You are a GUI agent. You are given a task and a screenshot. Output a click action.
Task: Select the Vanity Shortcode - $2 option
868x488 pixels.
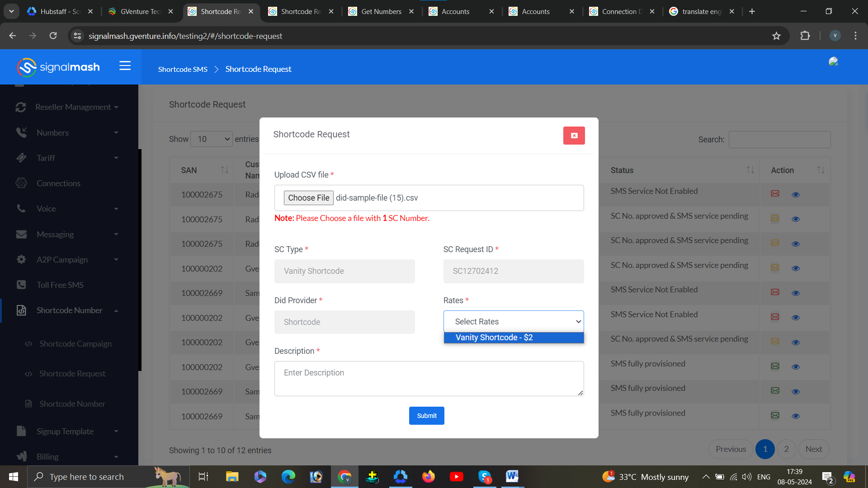click(514, 338)
